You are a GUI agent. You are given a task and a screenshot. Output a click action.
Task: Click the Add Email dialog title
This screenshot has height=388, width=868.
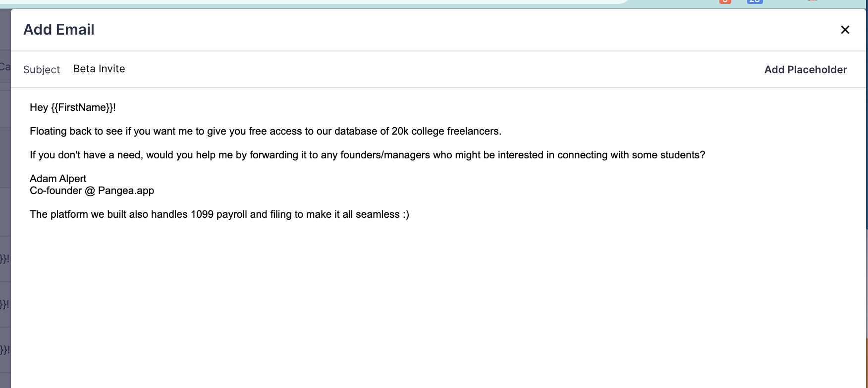coord(58,30)
